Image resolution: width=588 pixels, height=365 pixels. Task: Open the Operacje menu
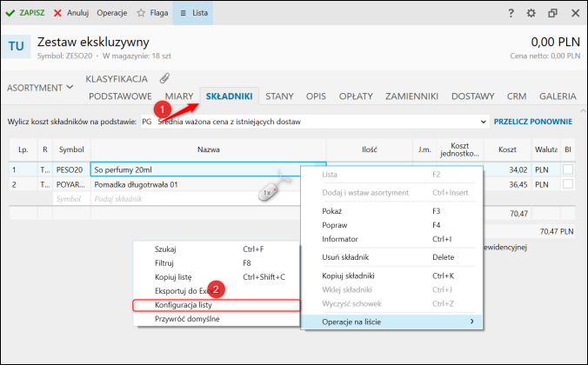point(111,13)
